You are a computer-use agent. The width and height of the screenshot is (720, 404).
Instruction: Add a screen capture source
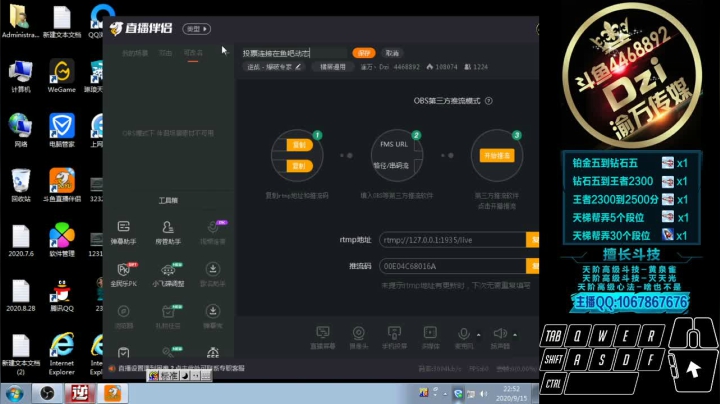(323, 337)
